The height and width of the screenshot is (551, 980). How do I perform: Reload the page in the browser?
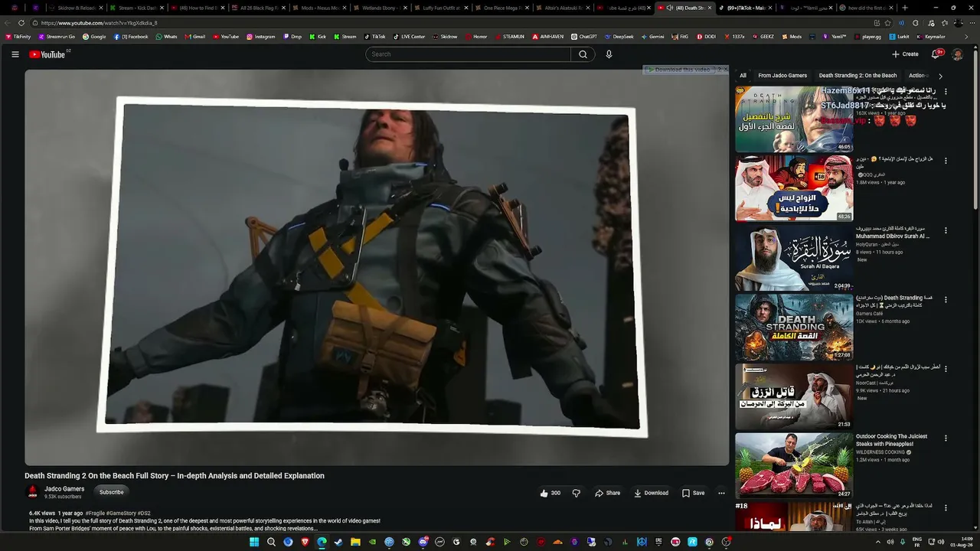pos(21,23)
